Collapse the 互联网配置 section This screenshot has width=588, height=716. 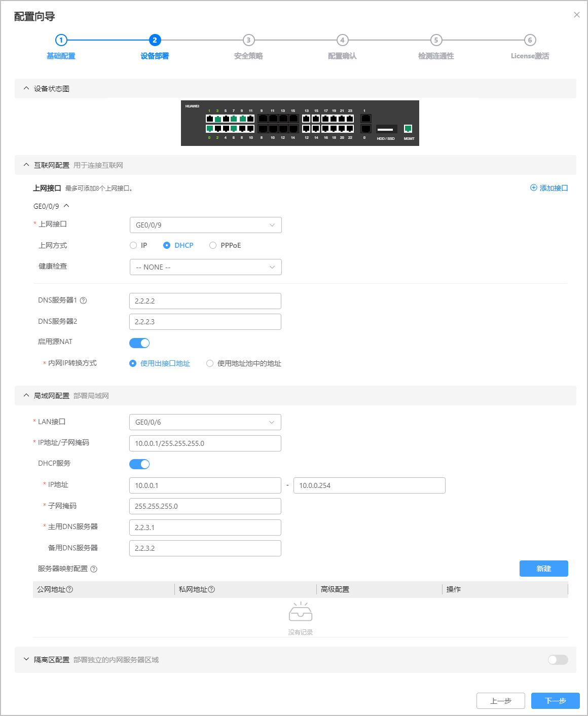pyautogui.click(x=26, y=165)
